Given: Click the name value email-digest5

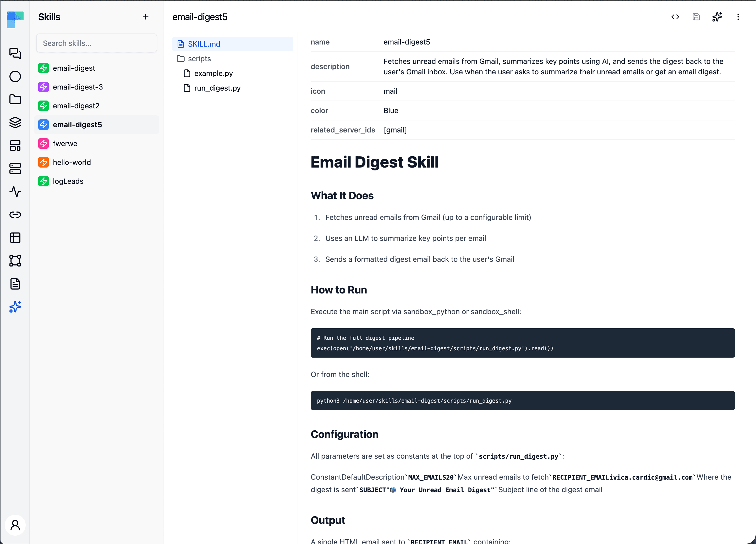Looking at the screenshot, I should click(407, 42).
